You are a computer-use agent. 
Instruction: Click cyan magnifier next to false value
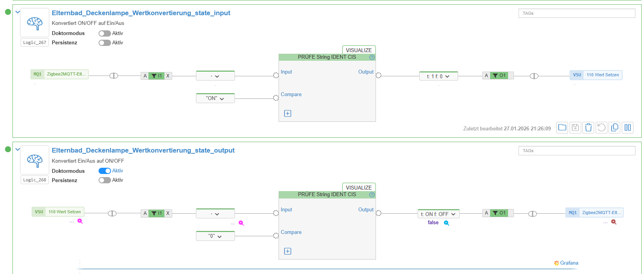[446, 223]
